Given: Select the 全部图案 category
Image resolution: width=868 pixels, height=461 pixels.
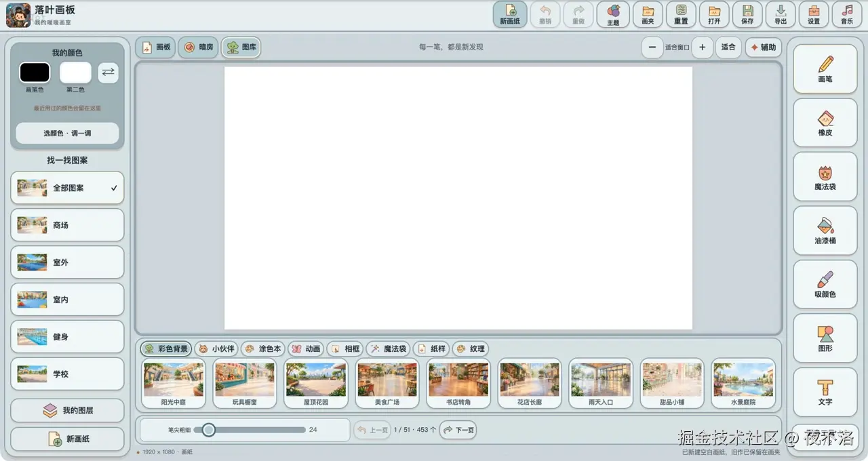Looking at the screenshot, I should point(67,188).
